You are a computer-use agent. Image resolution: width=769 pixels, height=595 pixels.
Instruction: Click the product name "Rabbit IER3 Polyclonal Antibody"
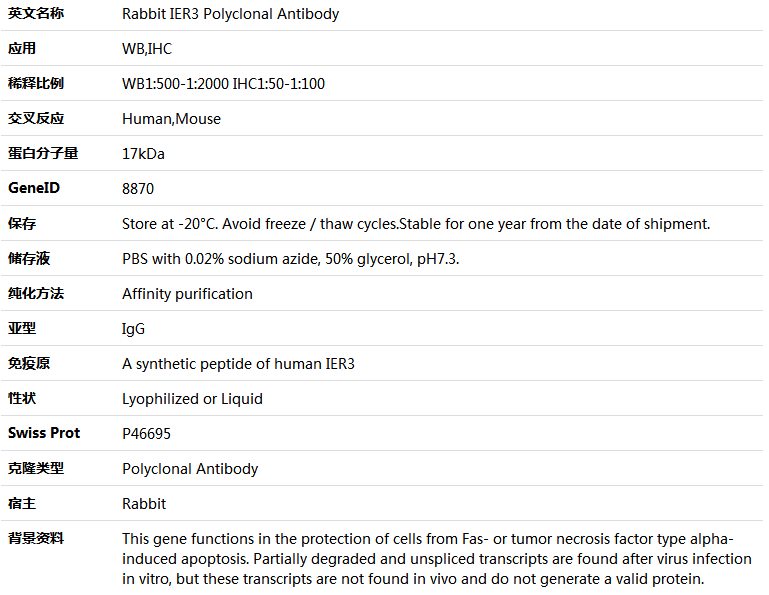230,14
